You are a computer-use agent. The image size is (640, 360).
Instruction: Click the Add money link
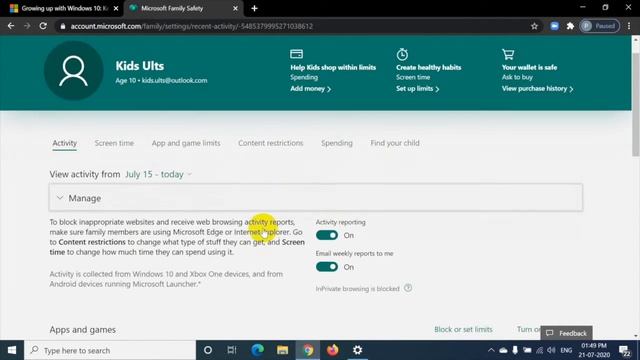[x=311, y=89]
